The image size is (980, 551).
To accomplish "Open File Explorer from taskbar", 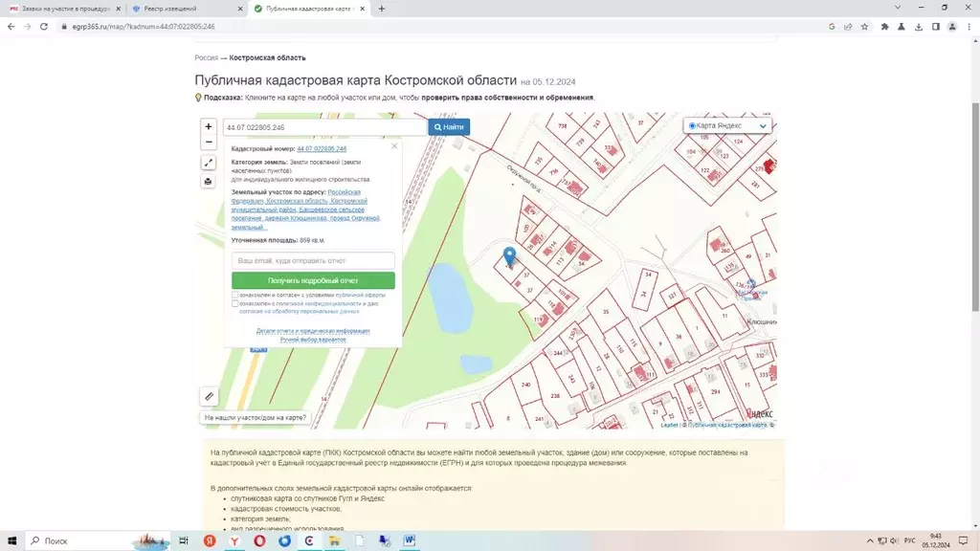I will pyautogui.click(x=334, y=540).
